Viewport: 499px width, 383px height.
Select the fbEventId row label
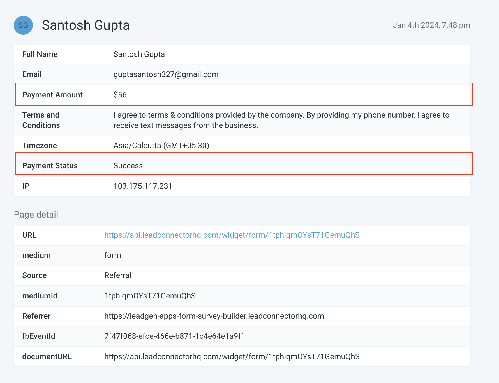(39, 336)
